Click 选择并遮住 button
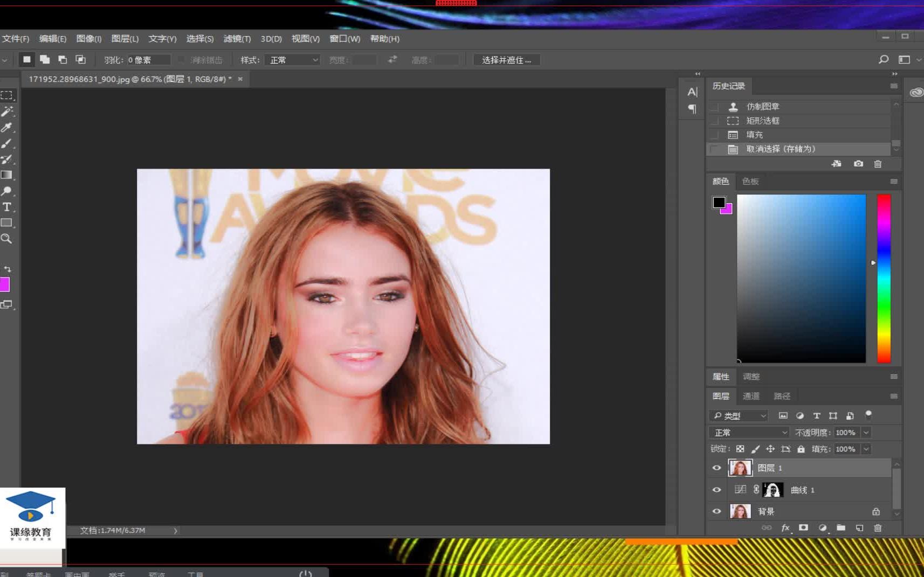 click(x=507, y=60)
